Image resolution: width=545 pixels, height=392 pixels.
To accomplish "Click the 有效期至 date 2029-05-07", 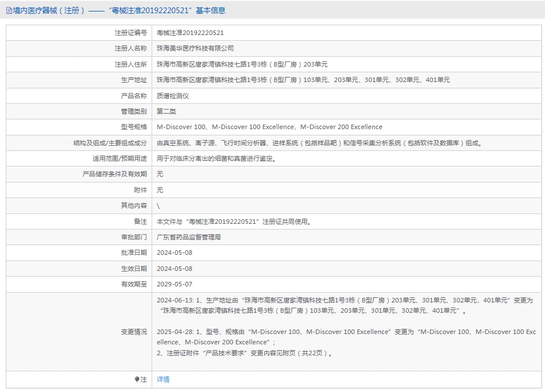I will [x=175, y=284].
